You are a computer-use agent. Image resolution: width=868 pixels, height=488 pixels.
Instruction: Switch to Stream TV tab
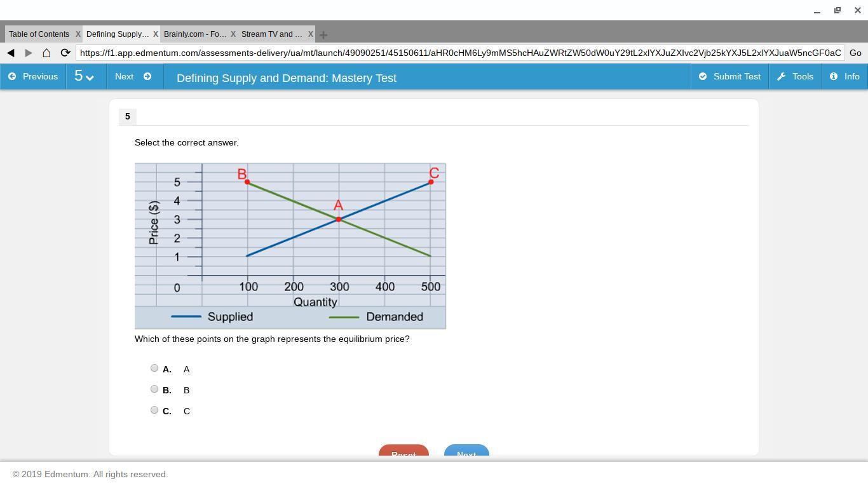pos(272,34)
